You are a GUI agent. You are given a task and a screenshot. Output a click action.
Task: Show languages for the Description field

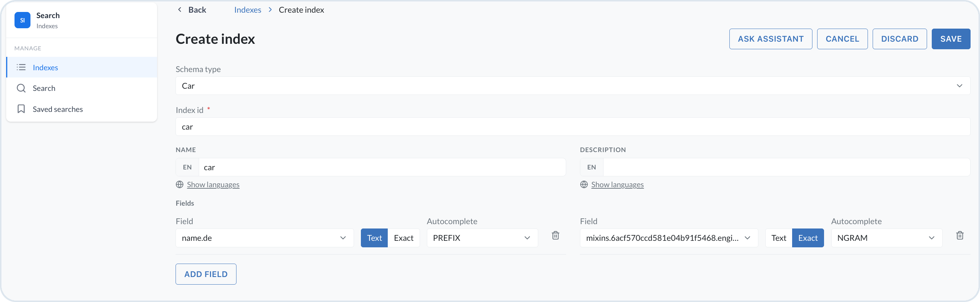pyautogui.click(x=617, y=185)
